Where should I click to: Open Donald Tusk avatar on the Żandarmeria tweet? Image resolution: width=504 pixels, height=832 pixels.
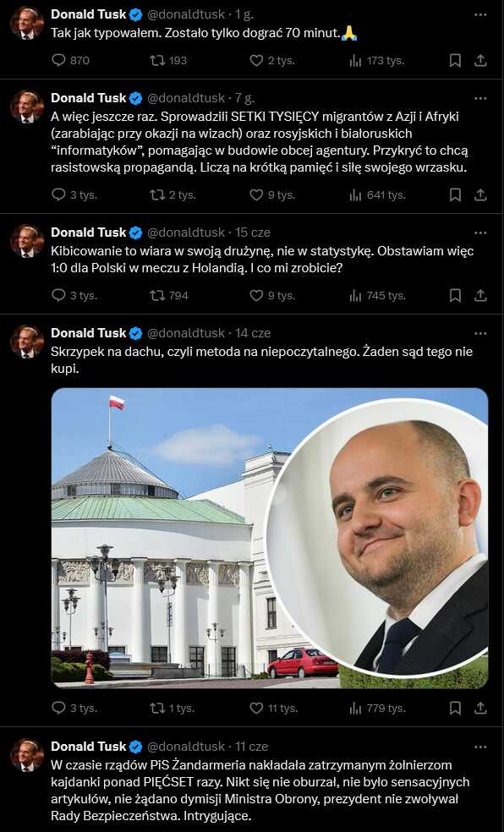(x=27, y=755)
